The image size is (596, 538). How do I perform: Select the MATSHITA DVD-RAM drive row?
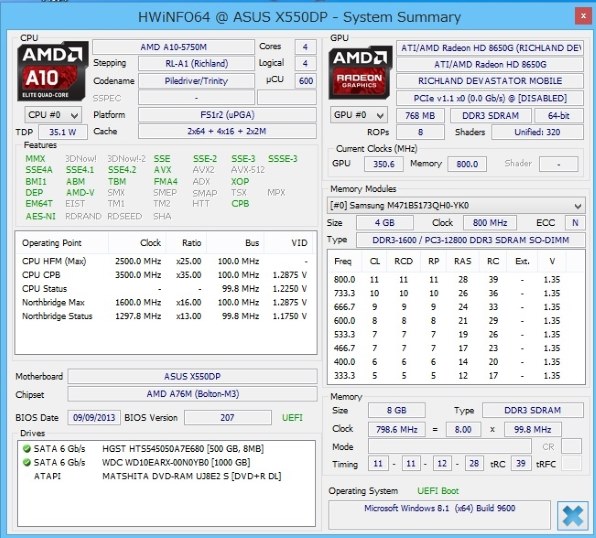click(166, 476)
